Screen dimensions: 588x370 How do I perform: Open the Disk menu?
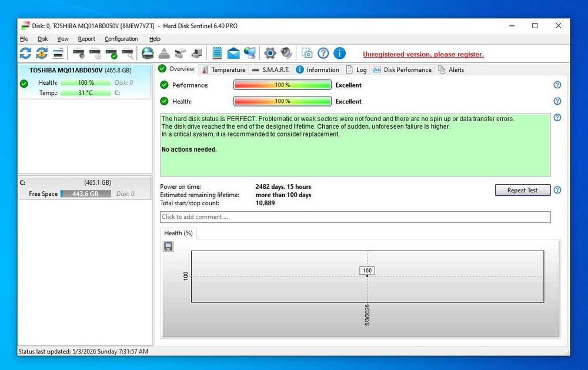pos(43,39)
